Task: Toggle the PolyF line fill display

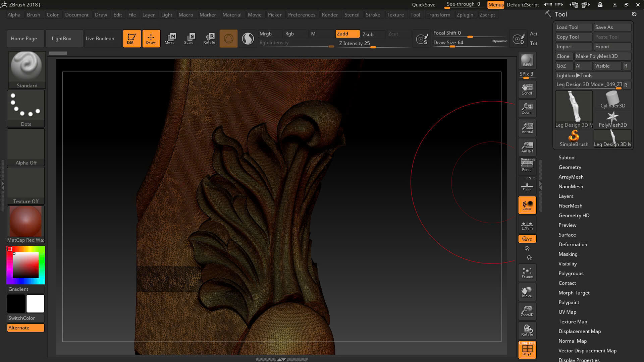Action: pyautogui.click(x=527, y=350)
